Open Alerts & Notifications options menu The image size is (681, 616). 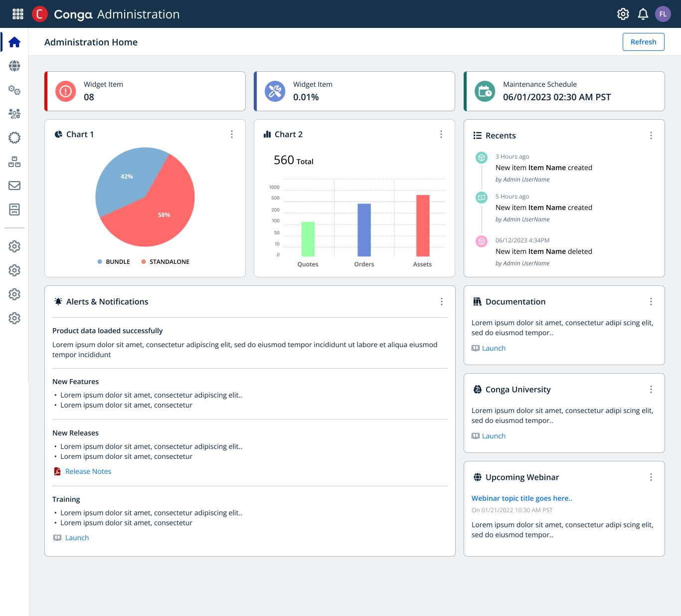[442, 301]
